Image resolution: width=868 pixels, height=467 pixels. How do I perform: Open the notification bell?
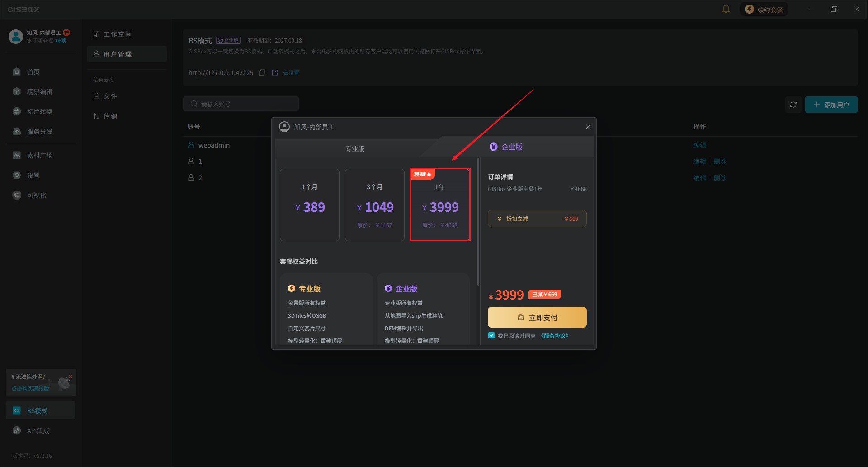[726, 9]
